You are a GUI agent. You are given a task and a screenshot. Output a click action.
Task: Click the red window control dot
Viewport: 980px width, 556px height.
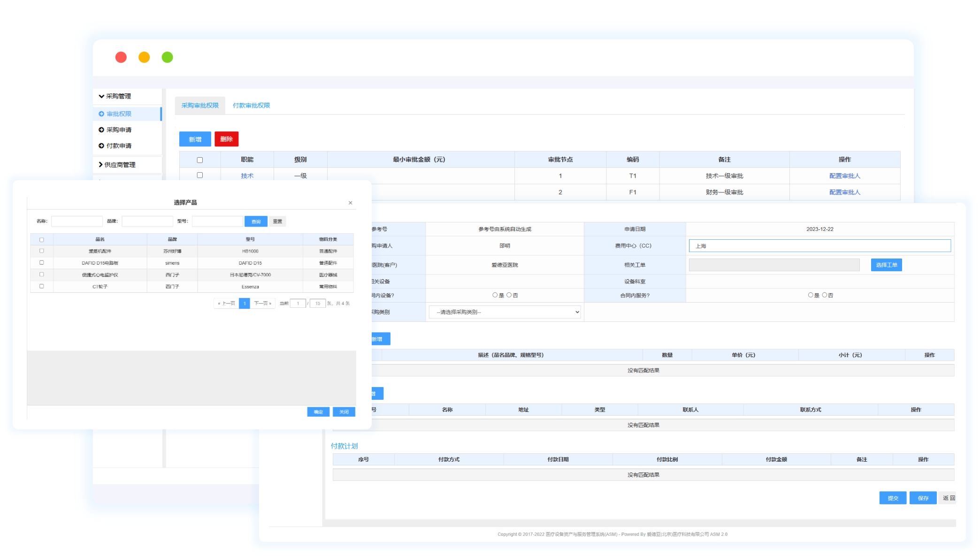click(121, 57)
